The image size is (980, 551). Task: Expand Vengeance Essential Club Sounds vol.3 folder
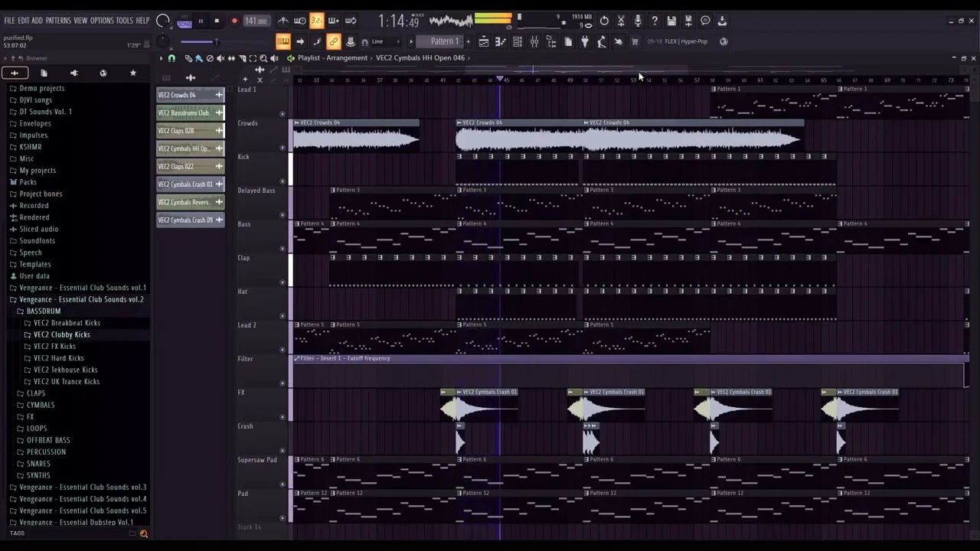(82, 487)
